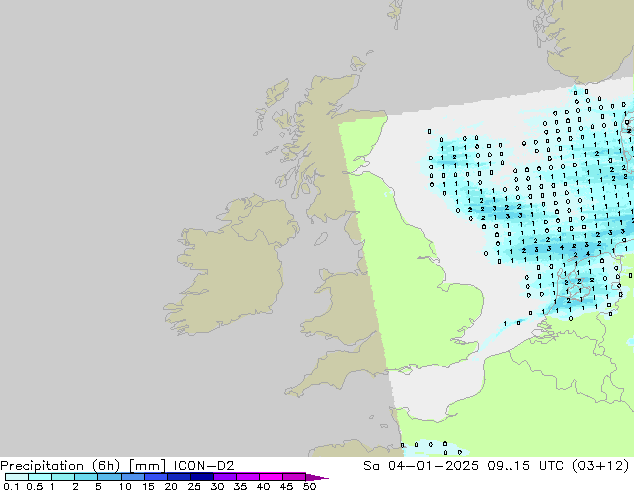Click the "Precipitation (6h)" title text

pos(60,466)
